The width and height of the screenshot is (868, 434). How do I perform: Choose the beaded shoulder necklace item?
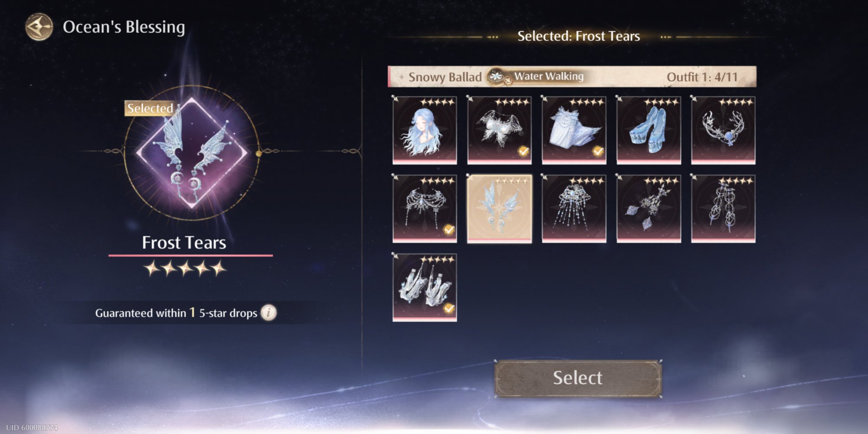(x=424, y=209)
